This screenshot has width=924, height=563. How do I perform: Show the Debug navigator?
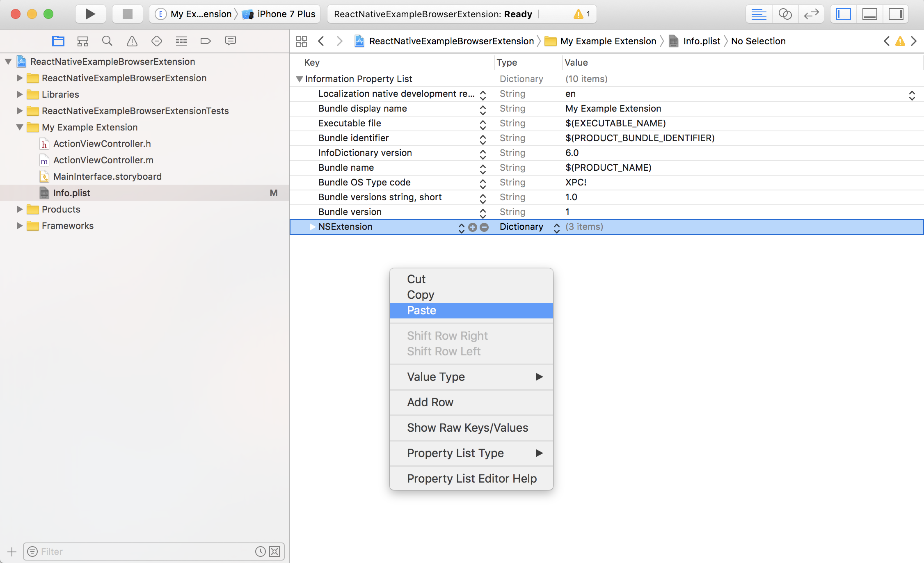pyautogui.click(x=181, y=41)
